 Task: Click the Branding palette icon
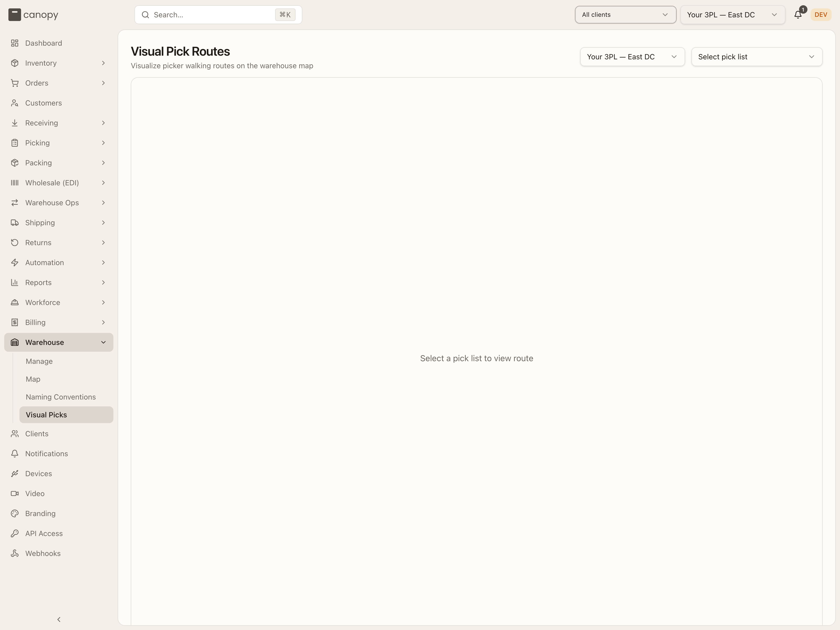tap(14, 513)
